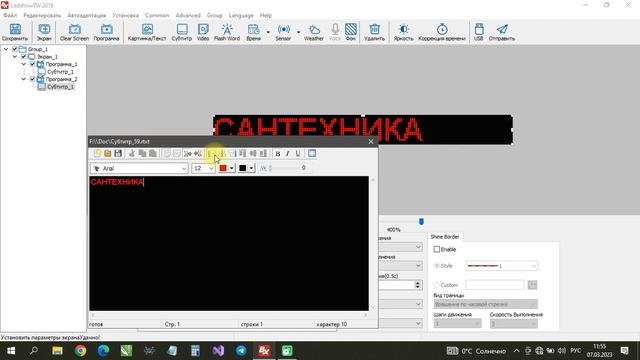Click the black background color swatch

[x=242, y=168]
